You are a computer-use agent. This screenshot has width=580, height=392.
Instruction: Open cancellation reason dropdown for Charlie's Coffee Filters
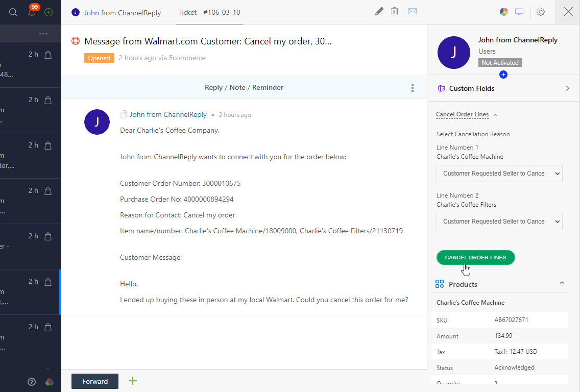point(499,222)
